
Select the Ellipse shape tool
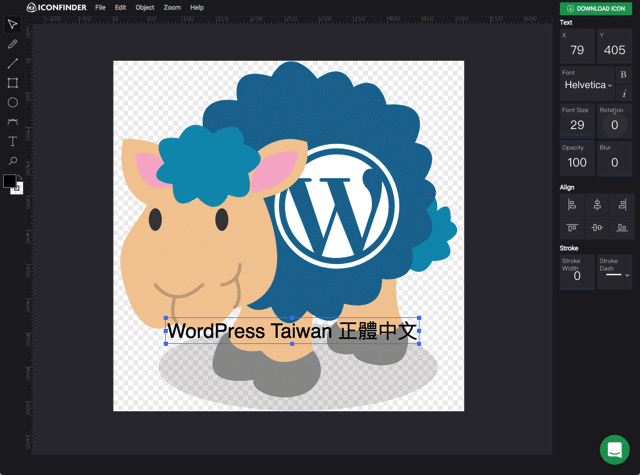[12, 102]
